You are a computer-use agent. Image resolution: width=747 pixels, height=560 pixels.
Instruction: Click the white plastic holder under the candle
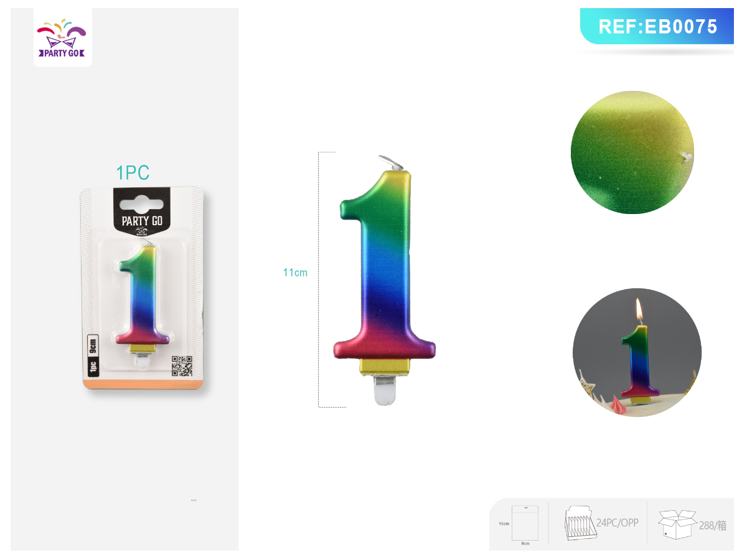[x=385, y=390]
